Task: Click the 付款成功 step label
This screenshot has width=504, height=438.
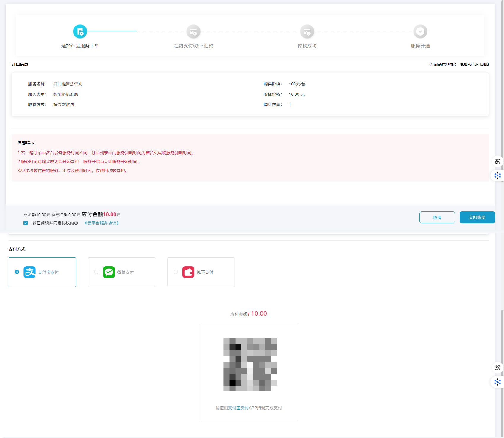Action: coord(307,46)
